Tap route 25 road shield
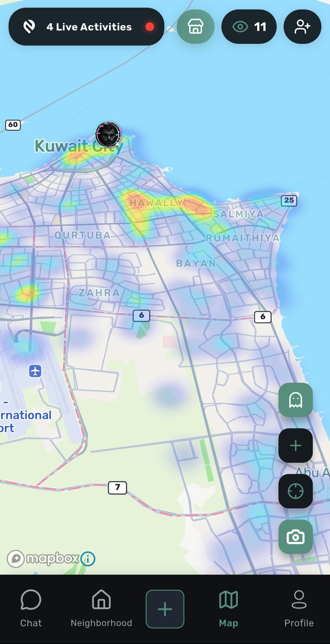The image size is (330, 644). coord(289,200)
